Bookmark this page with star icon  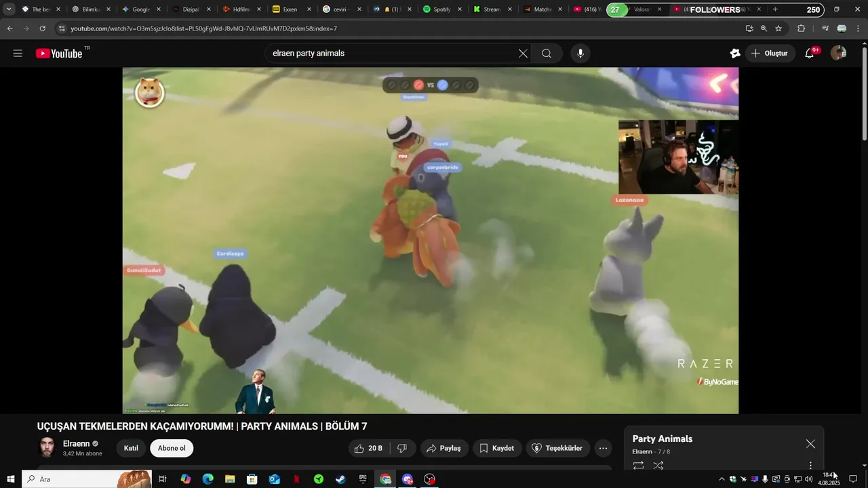point(778,28)
